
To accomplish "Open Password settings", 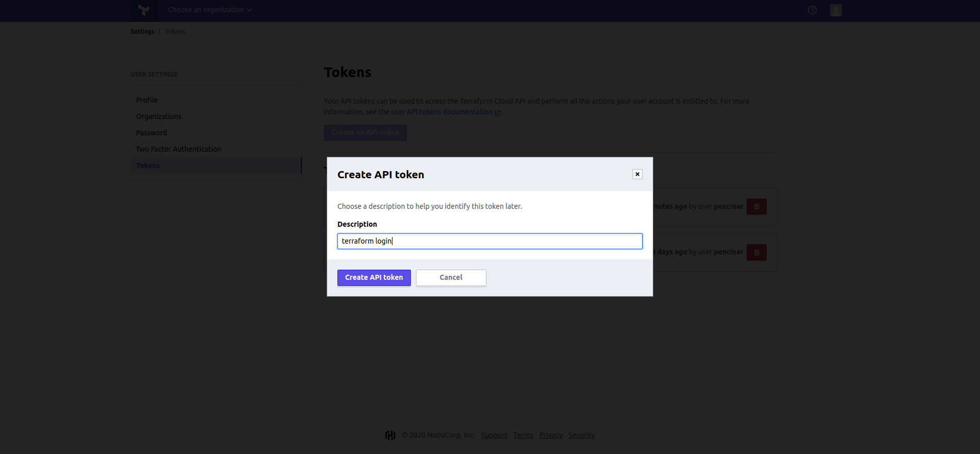I will 151,133.
